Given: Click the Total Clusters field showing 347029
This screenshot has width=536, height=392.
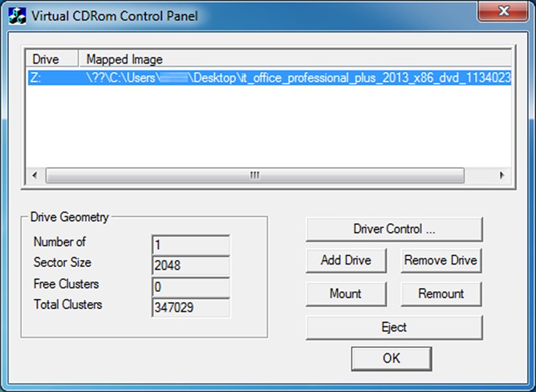Looking at the screenshot, I should pos(191,307).
